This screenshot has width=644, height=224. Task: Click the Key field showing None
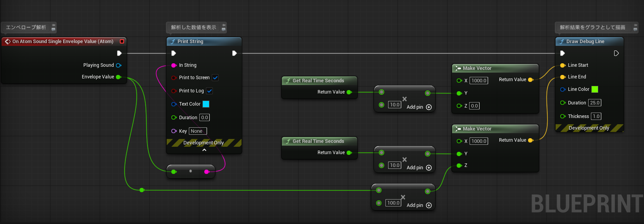[198, 131]
